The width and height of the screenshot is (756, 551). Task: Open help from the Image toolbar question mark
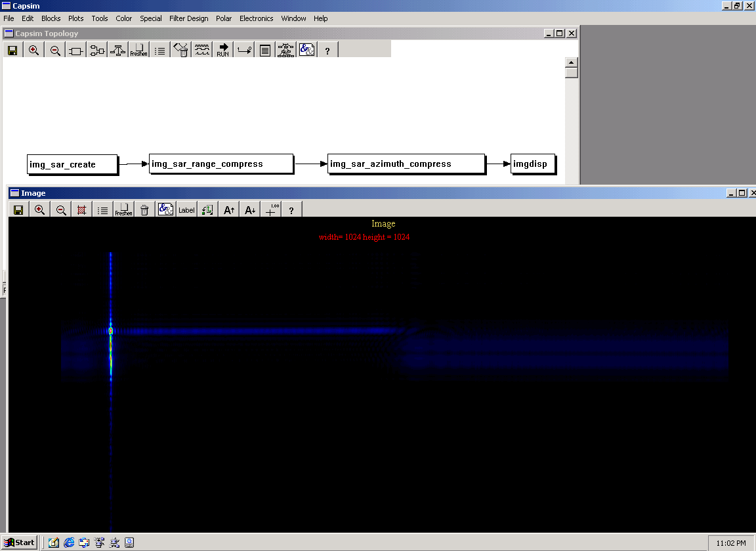[x=291, y=210]
